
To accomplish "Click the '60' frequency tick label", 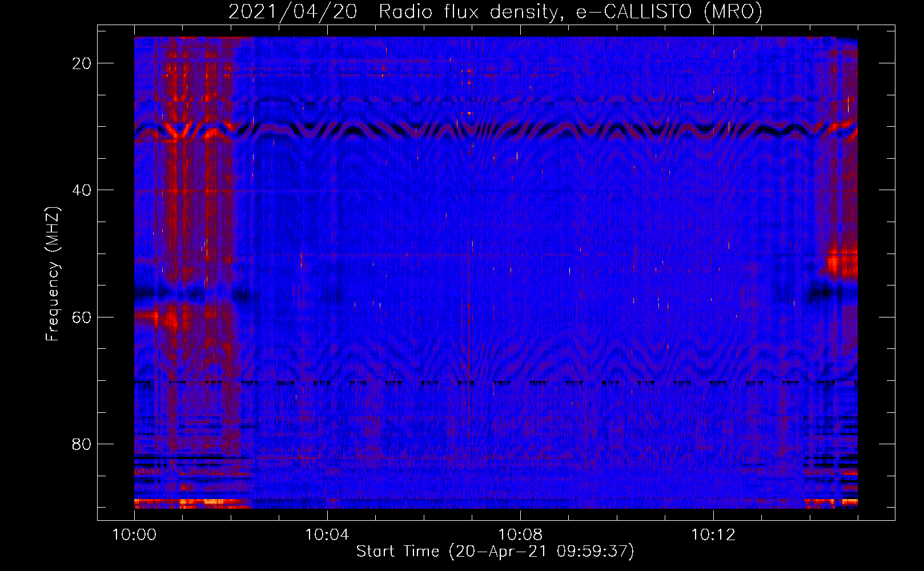I will 82,317.
